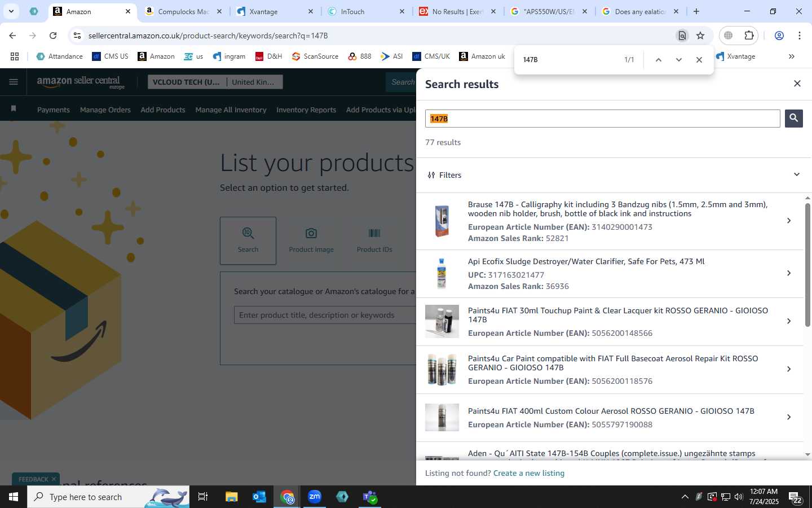Go to next find-in-page match

click(678, 60)
